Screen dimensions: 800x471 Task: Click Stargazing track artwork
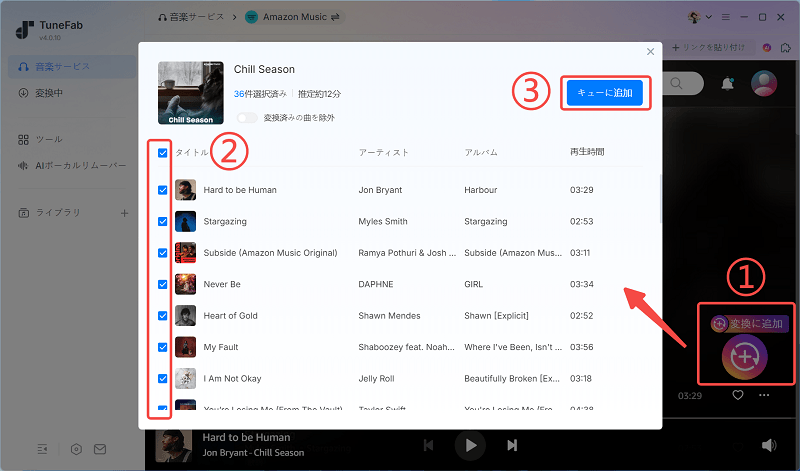coord(186,221)
